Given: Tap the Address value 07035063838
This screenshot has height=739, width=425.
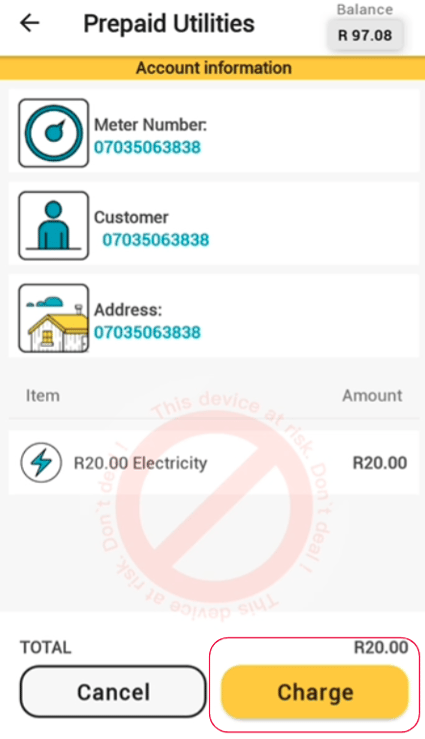Looking at the screenshot, I should (147, 332).
